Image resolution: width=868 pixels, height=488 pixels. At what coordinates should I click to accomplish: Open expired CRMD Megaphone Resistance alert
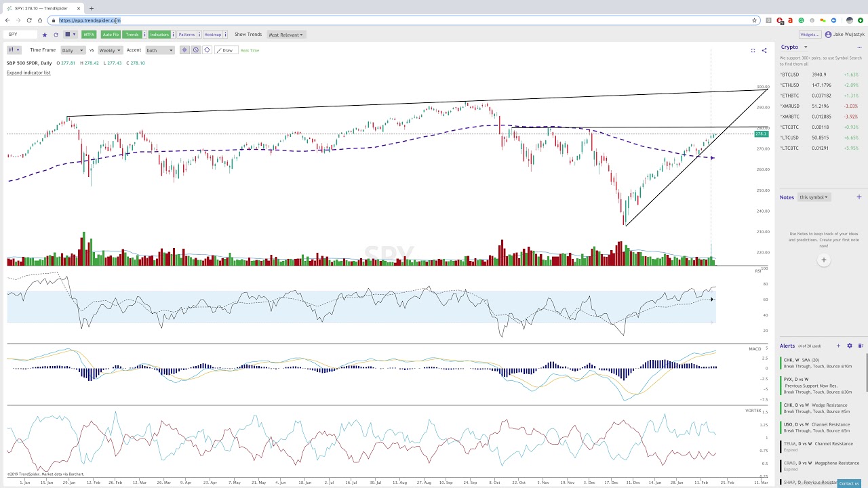[x=821, y=466]
